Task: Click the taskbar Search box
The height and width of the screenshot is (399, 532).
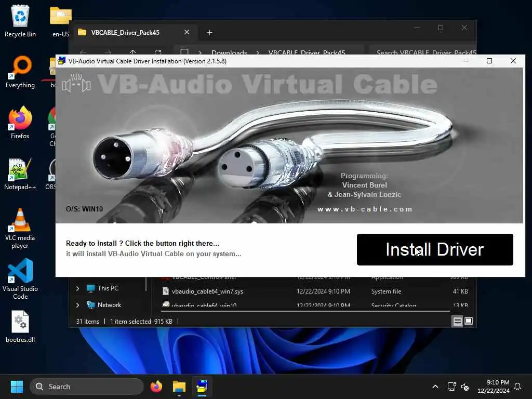Action: (x=87, y=387)
